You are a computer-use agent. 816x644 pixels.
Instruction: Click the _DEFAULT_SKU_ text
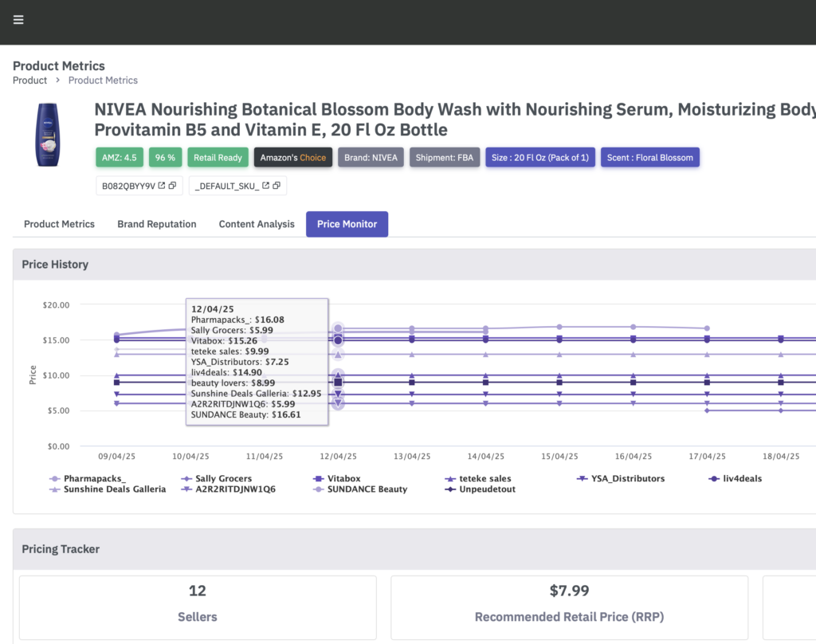click(x=227, y=186)
